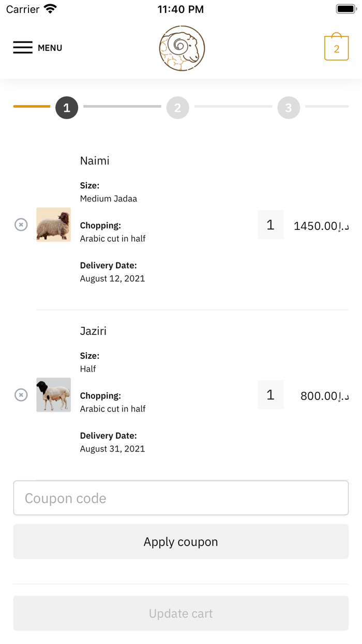362x644 pixels.
Task: Jump to checkout step 3 circle
Action: 289,108
